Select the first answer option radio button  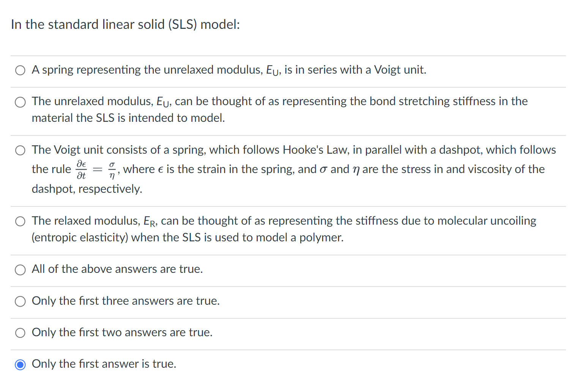pos(20,70)
